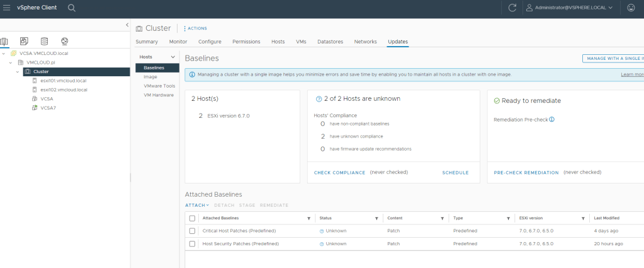The width and height of the screenshot is (644, 268).
Task: Click the Check Compliance link
Action: pyautogui.click(x=339, y=172)
